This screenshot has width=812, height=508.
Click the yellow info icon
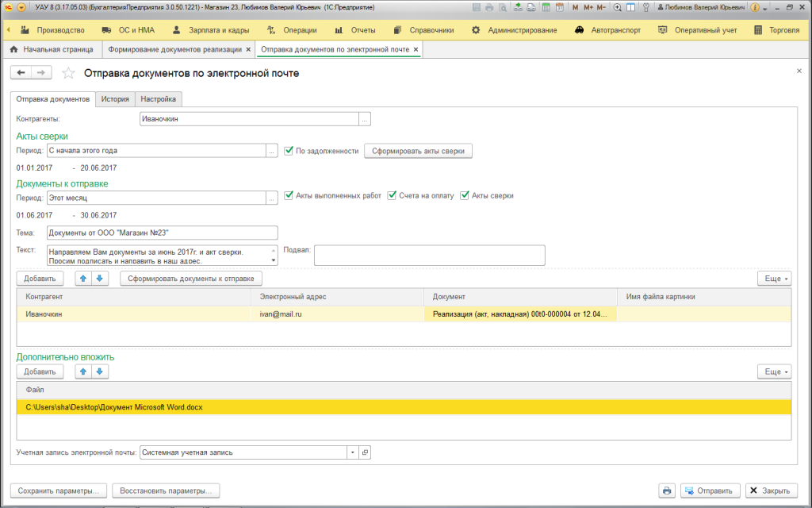(755, 8)
